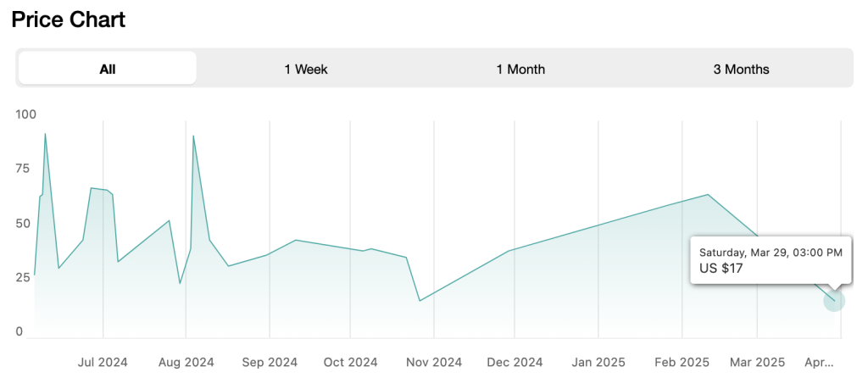Screen dimensions: 868x389
Task: Select the All time range tab
Action: pyautogui.click(x=108, y=69)
